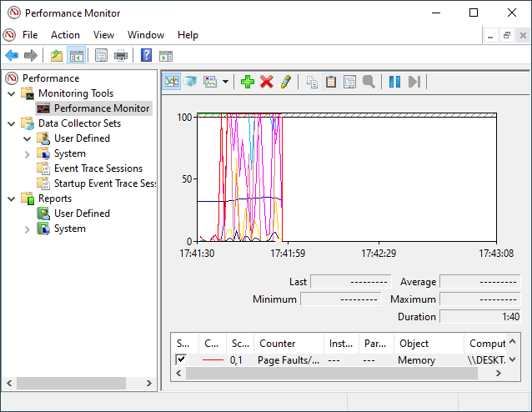Toggle Show/Hide Action Pane icon
This screenshot has width=532, height=412.
coord(166,55)
